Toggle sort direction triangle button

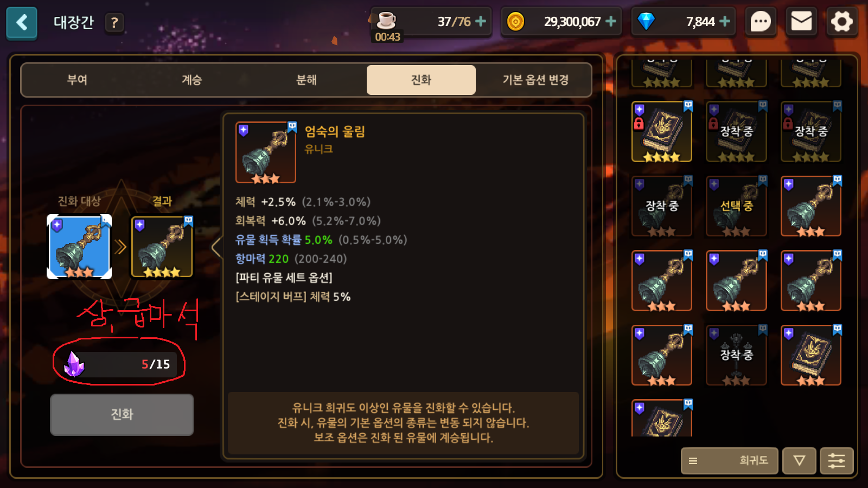click(x=799, y=461)
